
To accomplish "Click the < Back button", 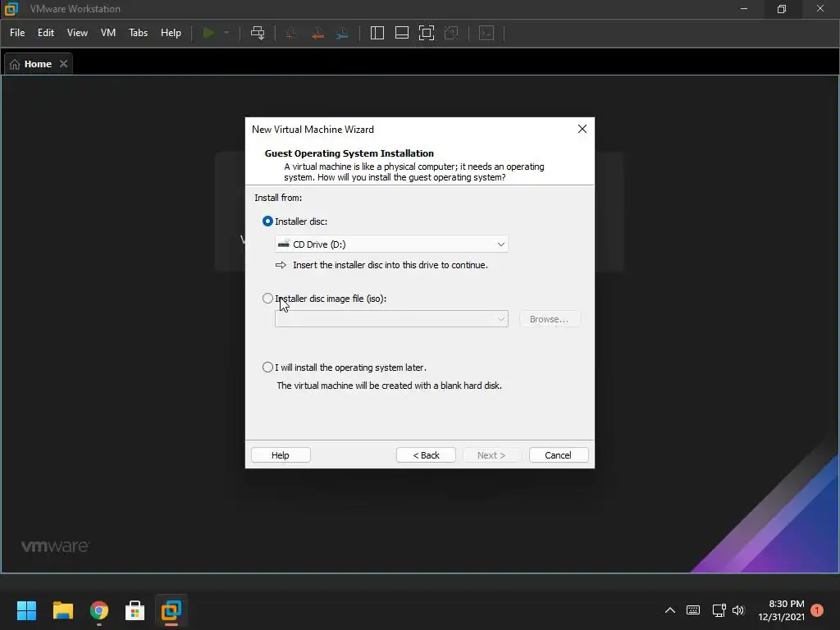I will tap(426, 455).
